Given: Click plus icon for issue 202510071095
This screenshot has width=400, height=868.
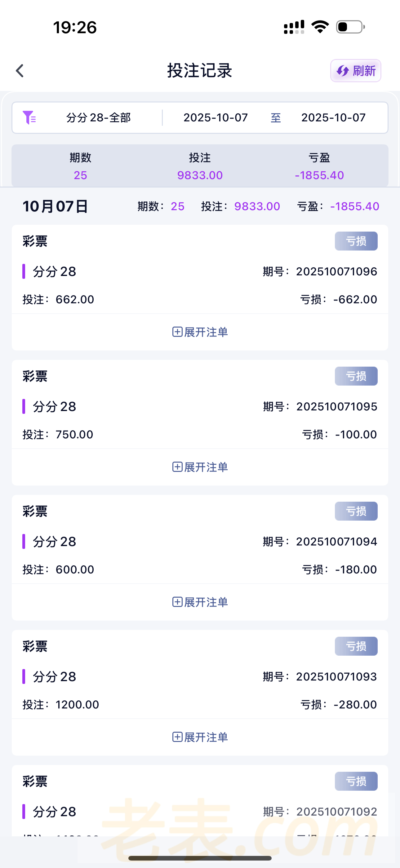Looking at the screenshot, I should coord(177,467).
